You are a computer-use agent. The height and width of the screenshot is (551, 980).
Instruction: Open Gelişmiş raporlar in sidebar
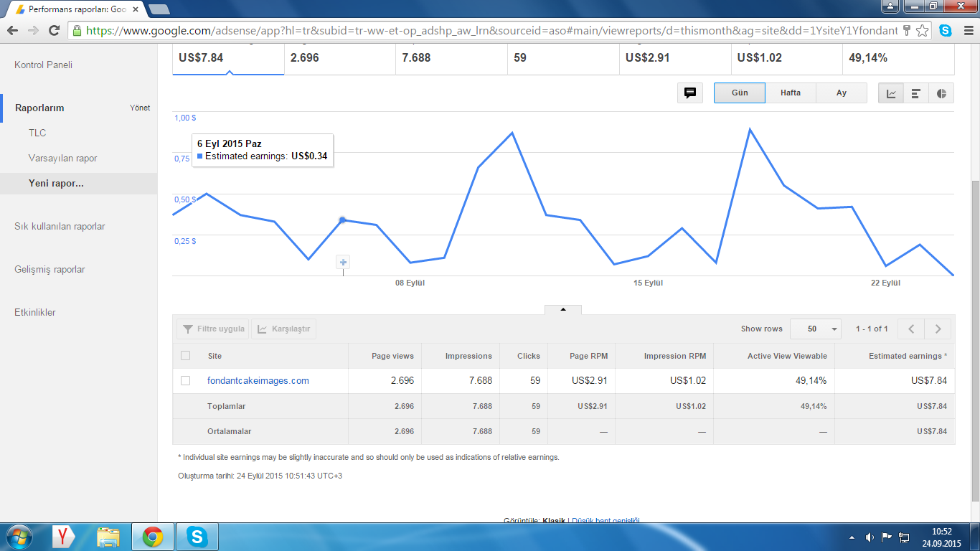point(50,270)
